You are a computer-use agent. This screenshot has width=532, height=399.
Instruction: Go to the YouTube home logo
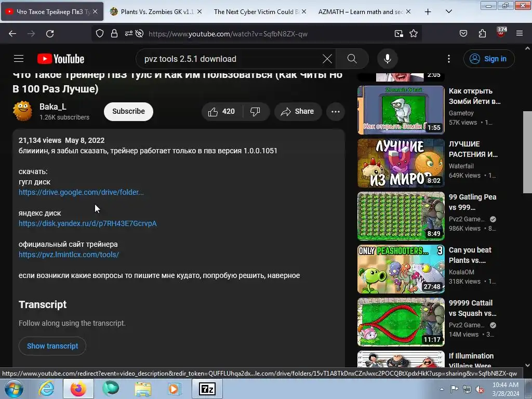pyautogui.click(x=61, y=59)
